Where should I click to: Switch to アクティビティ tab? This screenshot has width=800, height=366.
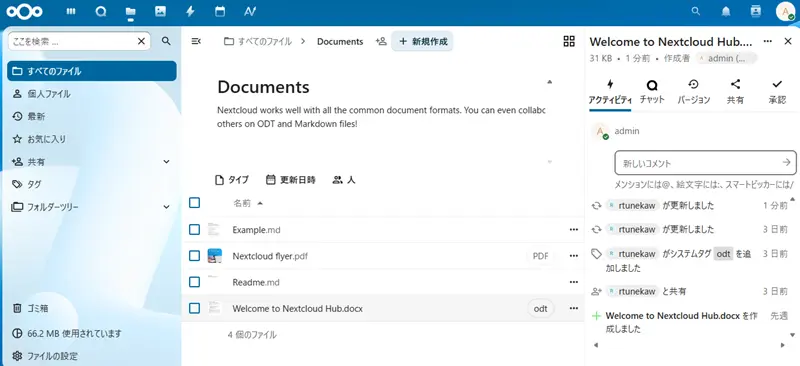610,92
